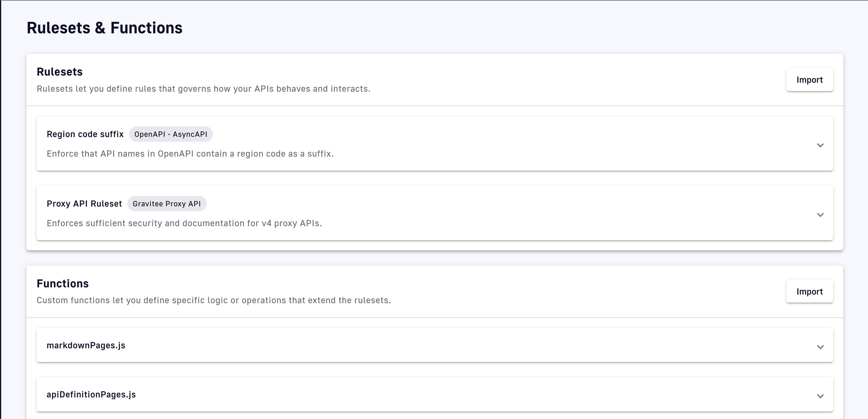Select the OpenAPI - AsyncAPI badge
The width and height of the screenshot is (868, 419).
pyautogui.click(x=170, y=134)
